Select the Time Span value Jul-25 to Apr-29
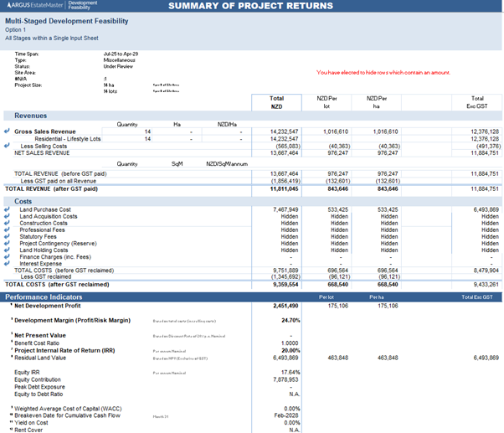Screen dimensions: 504x433 121,54
